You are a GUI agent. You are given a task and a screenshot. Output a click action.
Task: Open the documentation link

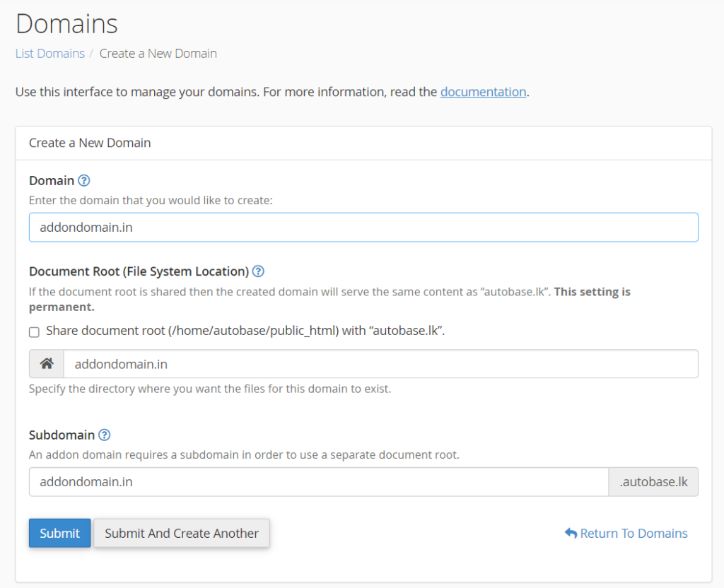(483, 92)
